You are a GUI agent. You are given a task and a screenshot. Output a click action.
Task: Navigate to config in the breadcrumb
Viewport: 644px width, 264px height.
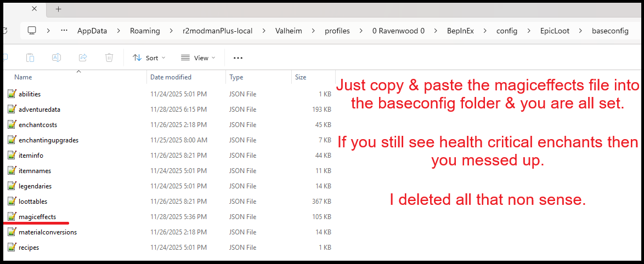click(x=506, y=31)
